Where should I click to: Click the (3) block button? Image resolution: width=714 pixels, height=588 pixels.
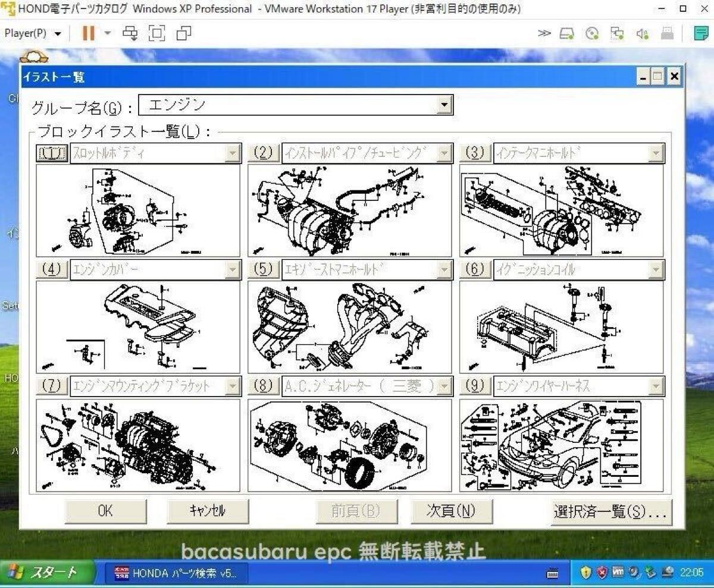tap(475, 153)
